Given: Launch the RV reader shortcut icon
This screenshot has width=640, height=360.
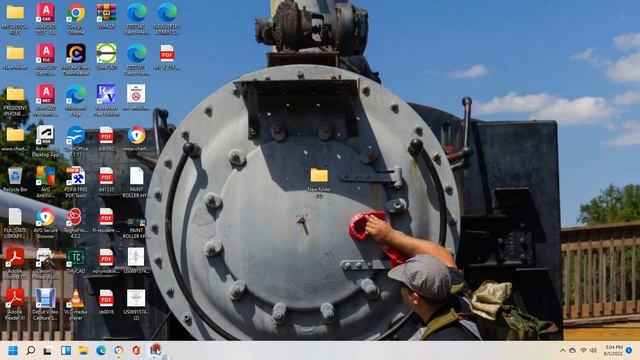Looking at the screenshot, I should pos(106,100).
